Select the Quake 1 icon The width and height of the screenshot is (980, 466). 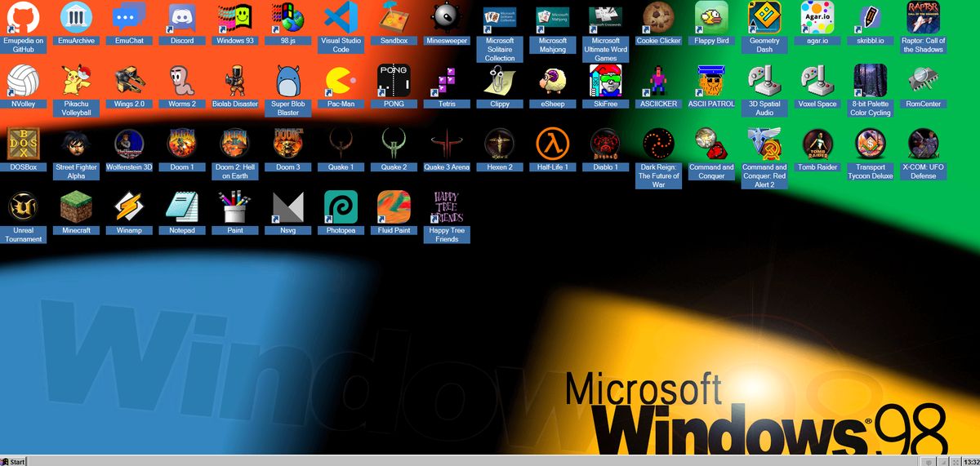(x=341, y=144)
